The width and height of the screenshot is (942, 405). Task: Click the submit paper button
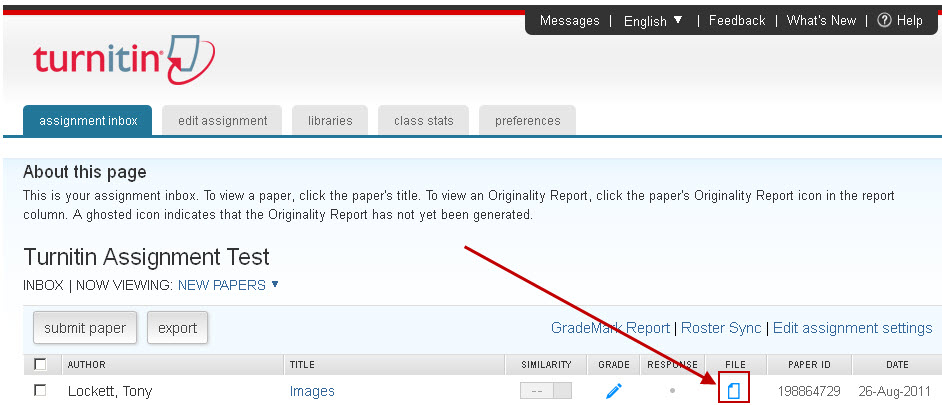click(x=85, y=328)
